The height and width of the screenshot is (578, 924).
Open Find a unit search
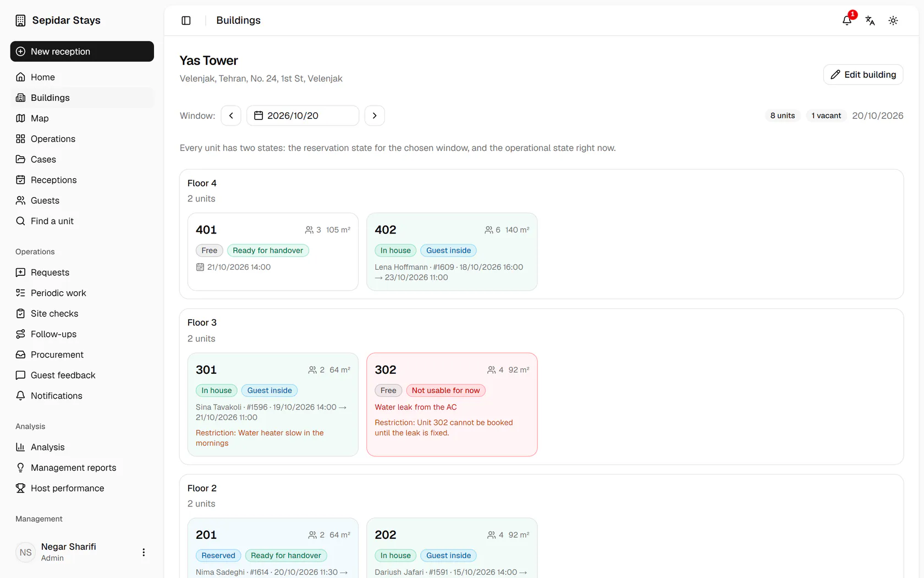click(82, 221)
